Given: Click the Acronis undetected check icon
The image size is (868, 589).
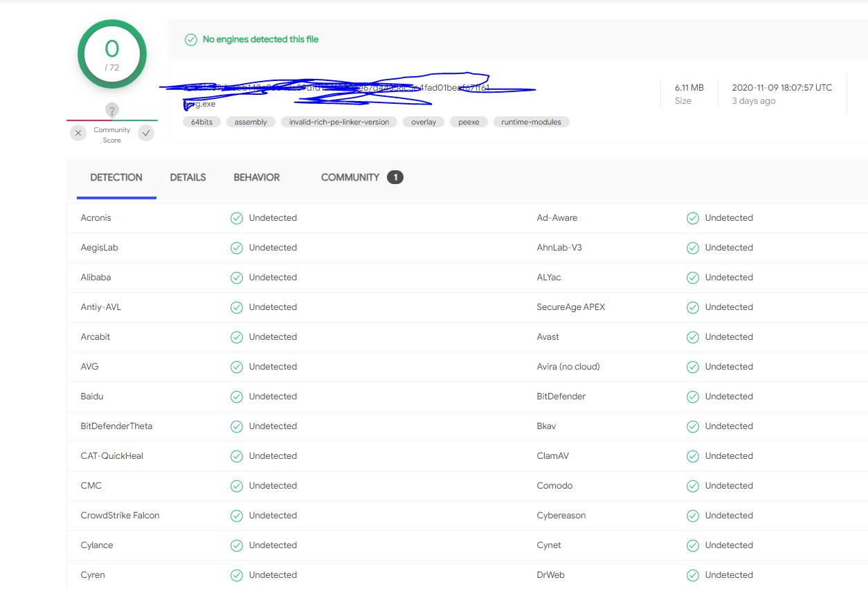Looking at the screenshot, I should pos(237,218).
